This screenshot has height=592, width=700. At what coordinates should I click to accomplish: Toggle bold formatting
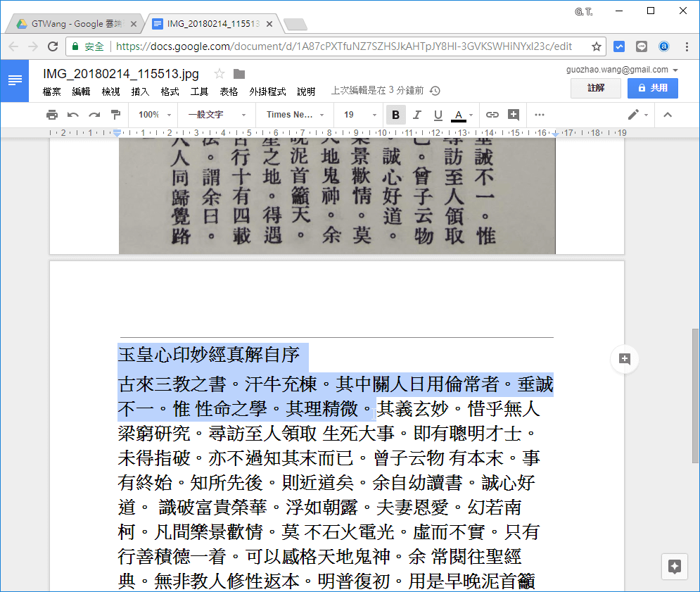[x=395, y=114]
